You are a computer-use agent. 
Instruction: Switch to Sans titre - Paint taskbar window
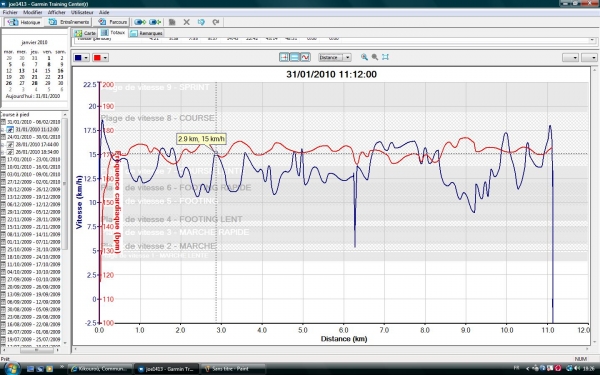(x=233, y=369)
